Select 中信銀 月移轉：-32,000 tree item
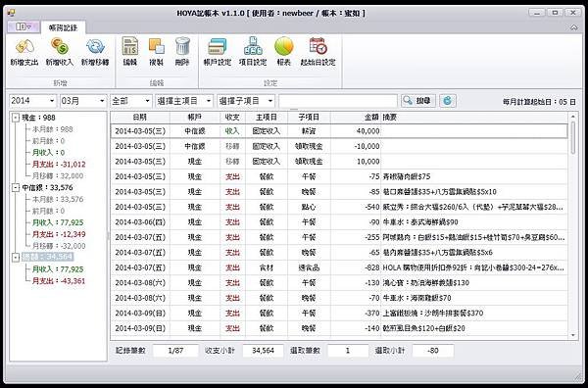The image size is (588, 388). [x=59, y=246]
